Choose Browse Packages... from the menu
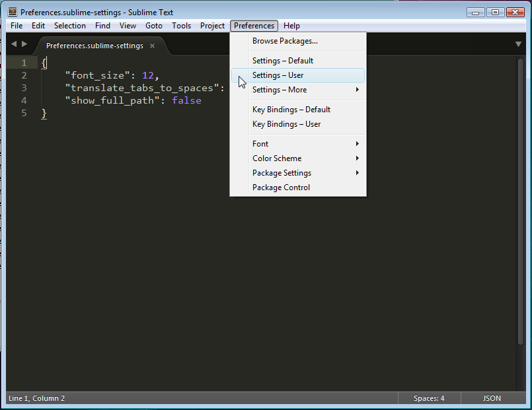The width and height of the screenshot is (532, 410). [285, 41]
